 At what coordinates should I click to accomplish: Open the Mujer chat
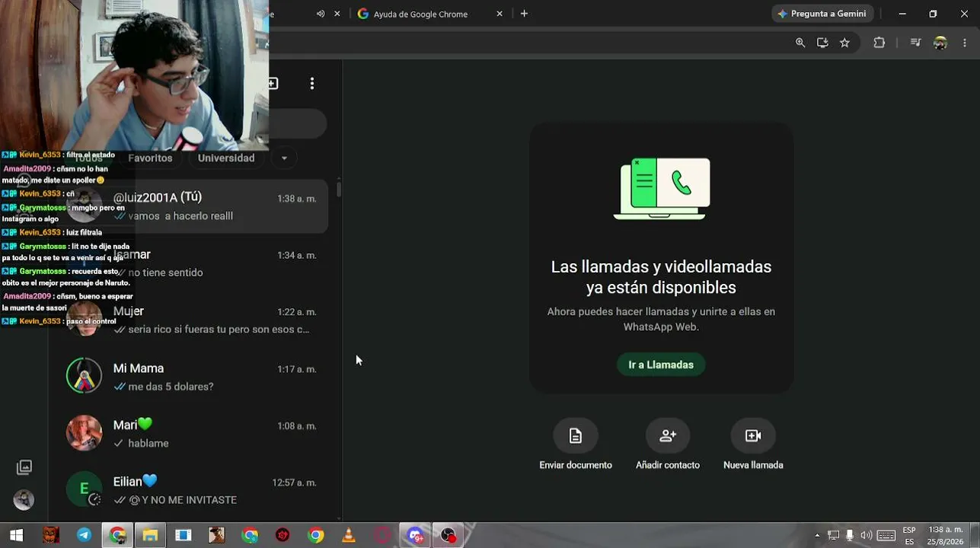(x=193, y=320)
